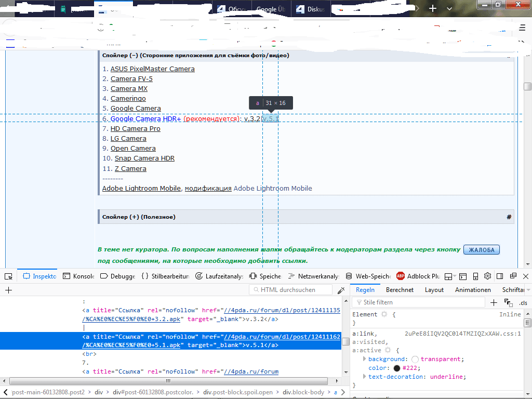
Task: Click the v.3.2 download link
Action: (252, 119)
